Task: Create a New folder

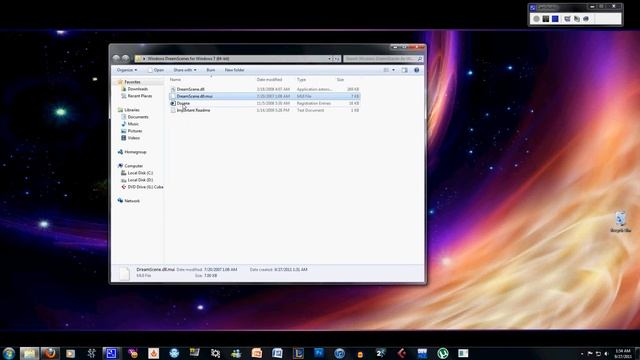Action: click(x=234, y=70)
